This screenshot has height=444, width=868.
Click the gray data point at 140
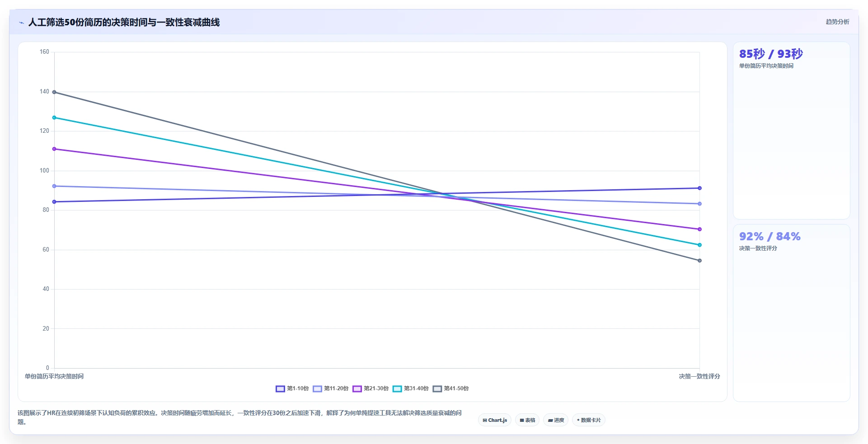(x=54, y=92)
